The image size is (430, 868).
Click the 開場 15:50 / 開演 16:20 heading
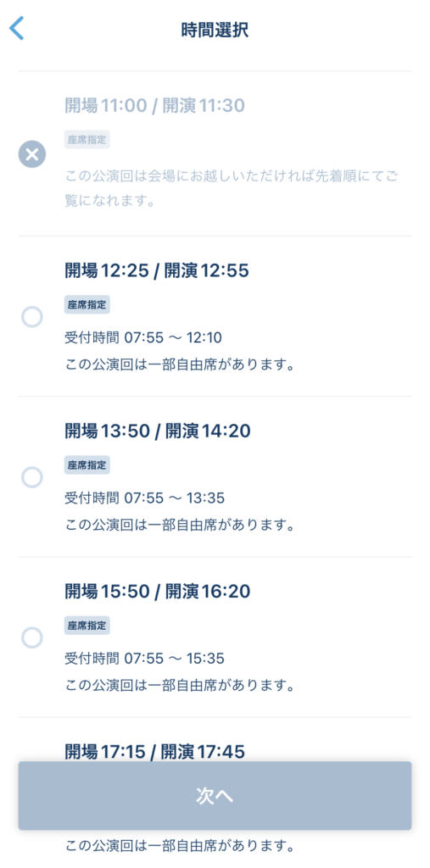click(x=158, y=591)
